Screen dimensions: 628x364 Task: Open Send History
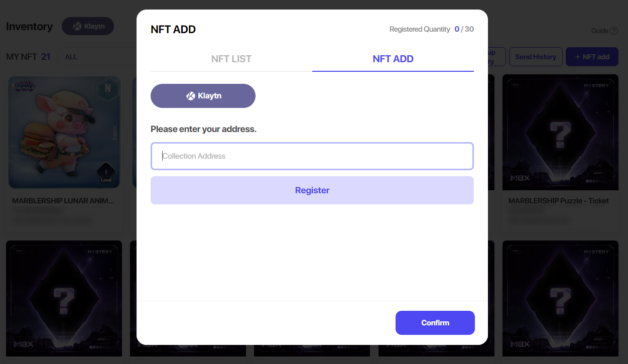(535, 57)
